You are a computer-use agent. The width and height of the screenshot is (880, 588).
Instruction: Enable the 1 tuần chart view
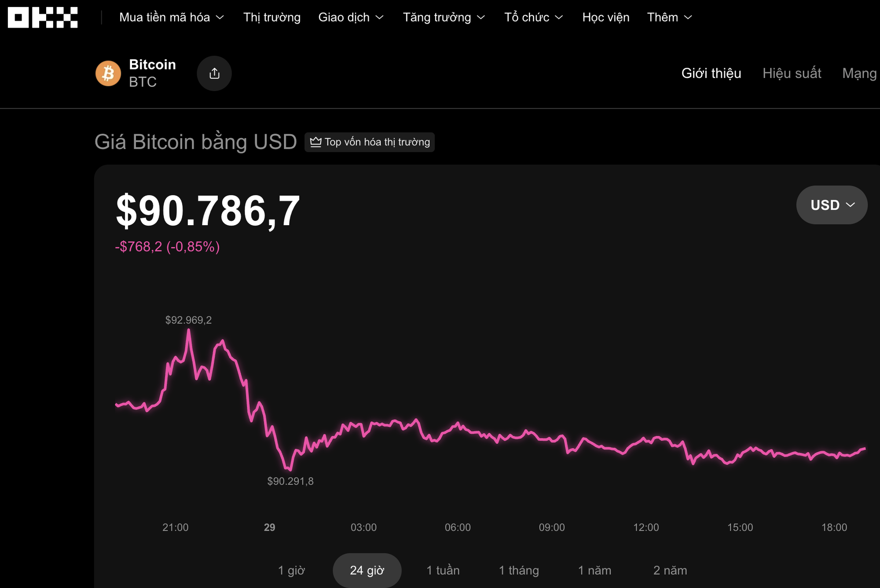[442, 570]
